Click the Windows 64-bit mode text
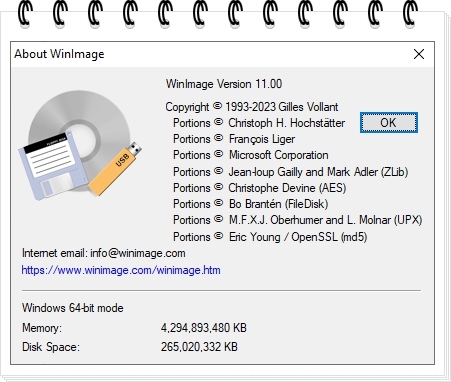 pos(73,308)
